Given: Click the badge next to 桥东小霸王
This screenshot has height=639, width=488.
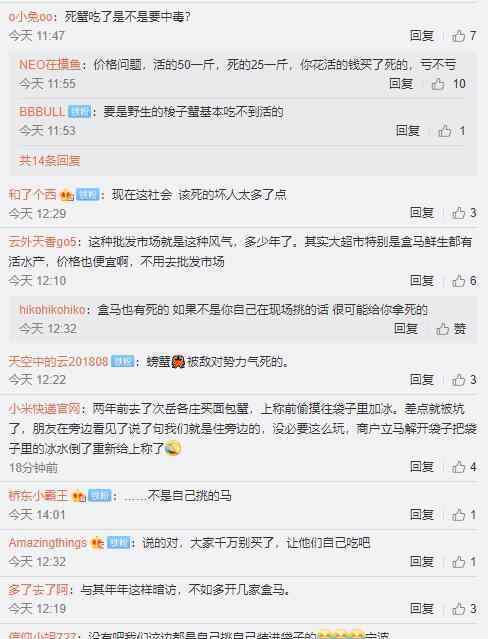Looking at the screenshot, I should pos(100,496).
